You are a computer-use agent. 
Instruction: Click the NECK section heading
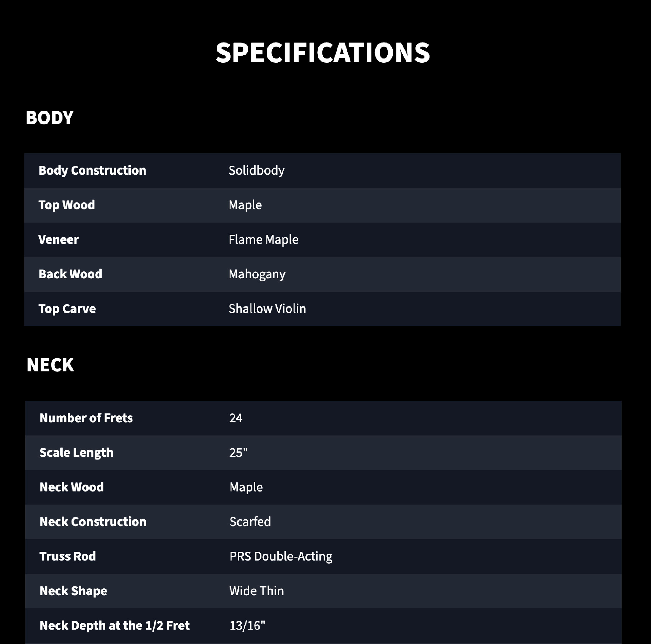click(x=50, y=365)
